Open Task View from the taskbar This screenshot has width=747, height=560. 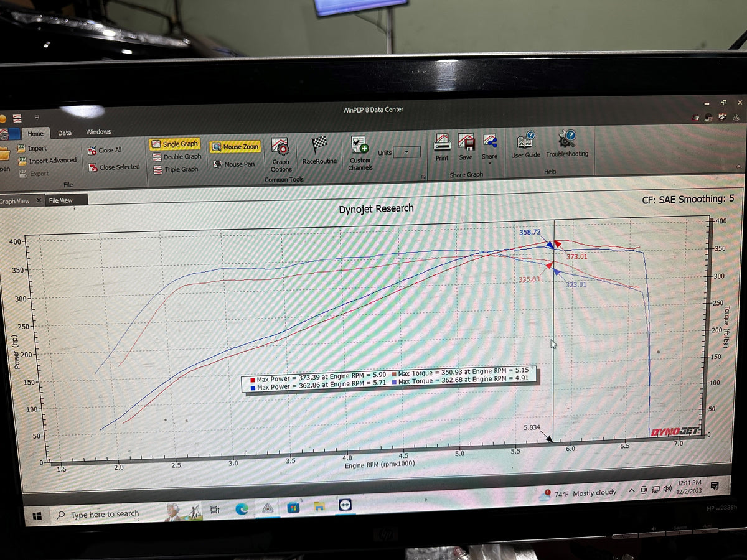[215, 510]
